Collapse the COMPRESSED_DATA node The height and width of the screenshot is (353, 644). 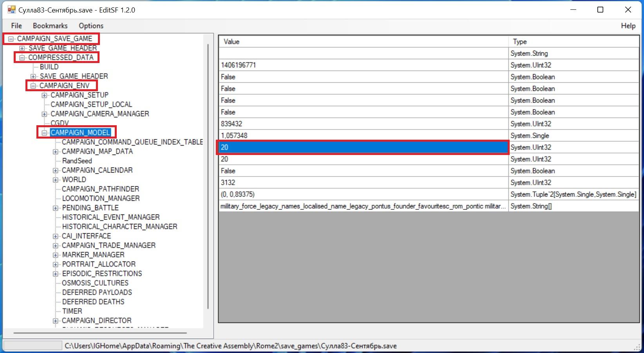coord(22,58)
